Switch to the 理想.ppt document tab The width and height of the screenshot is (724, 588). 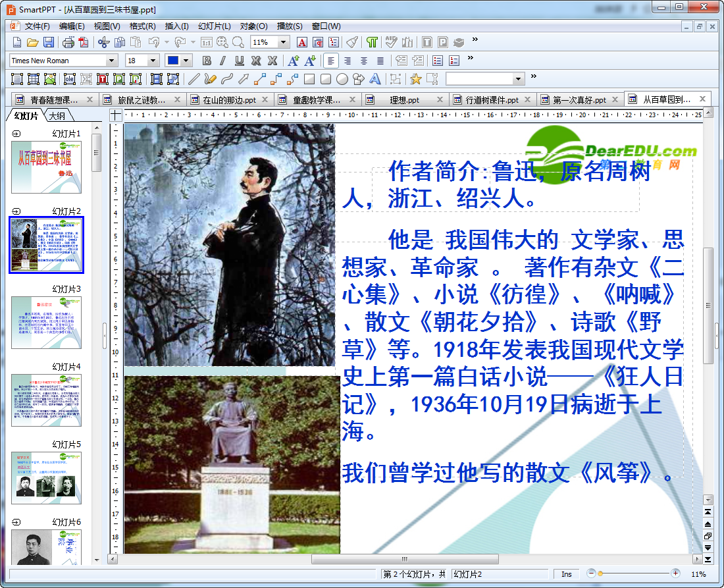pos(405,100)
